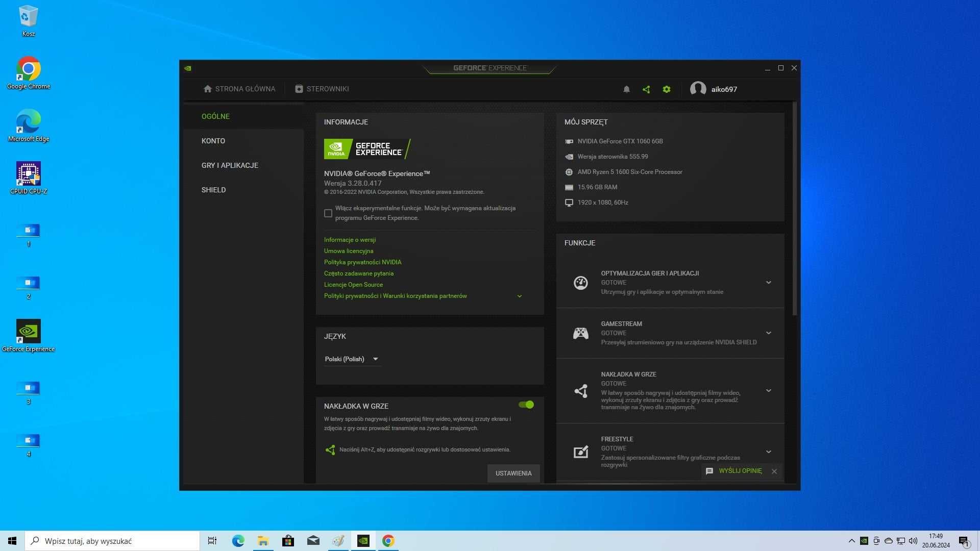
Task: Click the GeForce Experience logo in Informacje
Action: 367,149
